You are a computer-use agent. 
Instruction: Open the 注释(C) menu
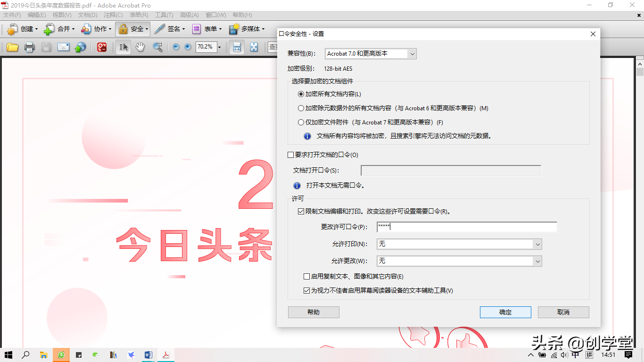[x=113, y=15]
